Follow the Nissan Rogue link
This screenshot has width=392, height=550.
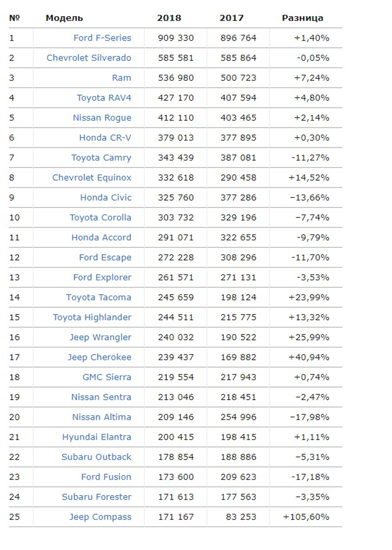(102, 118)
